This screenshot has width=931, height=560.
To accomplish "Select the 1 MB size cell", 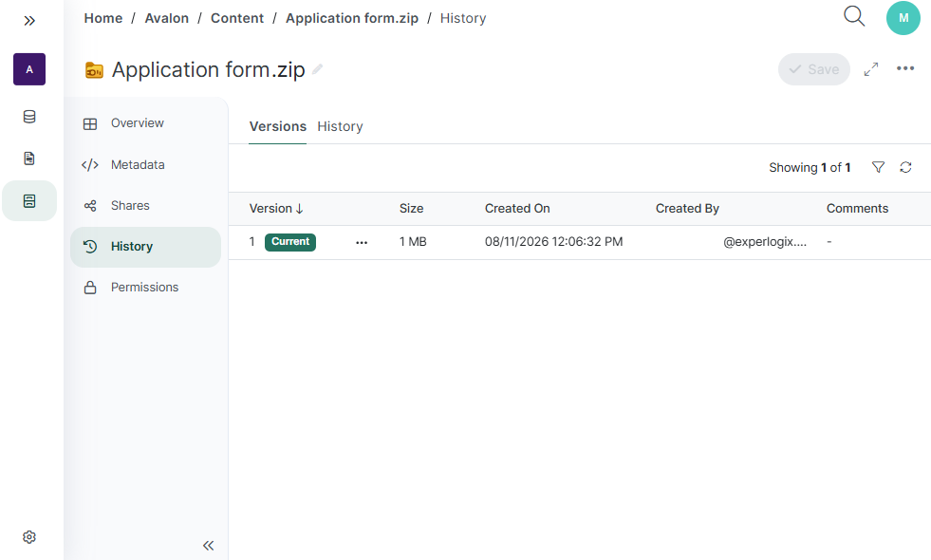I will [413, 242].
